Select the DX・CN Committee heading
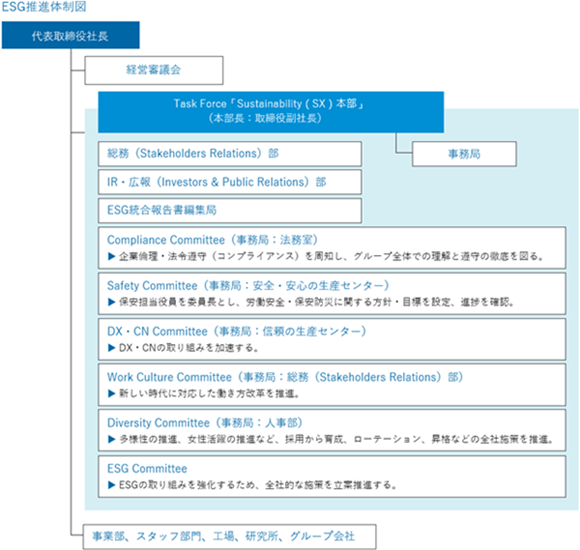Image resolution: width=580 pixels, height=550 pixels. coord(236,331)
